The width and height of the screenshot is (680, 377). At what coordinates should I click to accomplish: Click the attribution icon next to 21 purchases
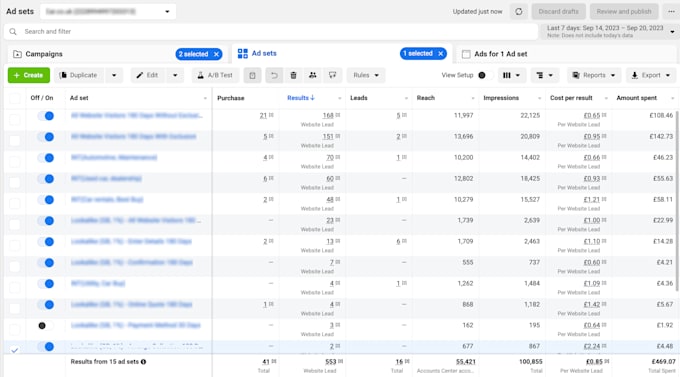271,115
